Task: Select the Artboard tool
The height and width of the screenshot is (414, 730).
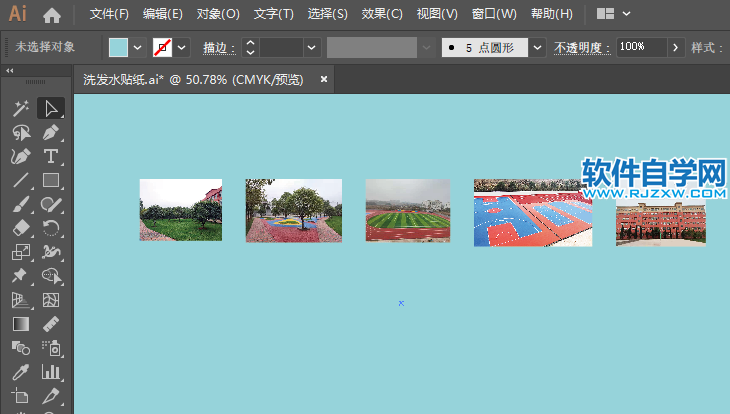Action: coord(20,396)
